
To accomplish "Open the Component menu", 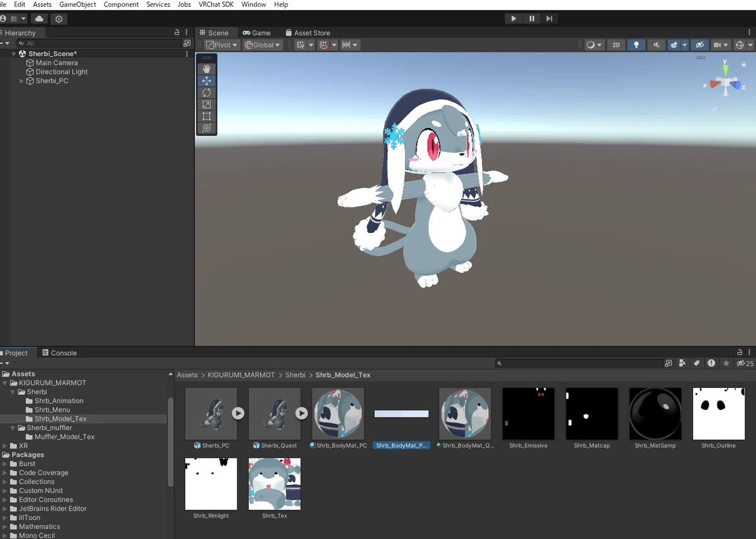I will pyautogui.click(x=121, y=4).
